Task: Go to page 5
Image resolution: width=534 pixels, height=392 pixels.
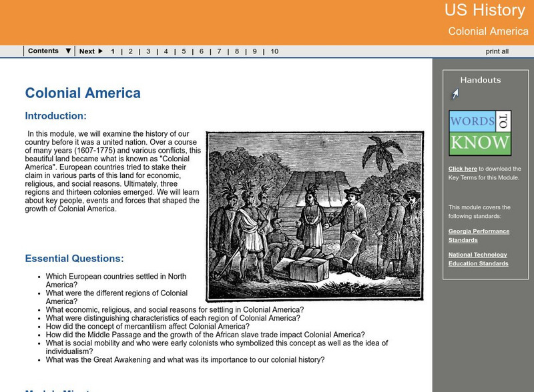Action: (x=184, y=51)
